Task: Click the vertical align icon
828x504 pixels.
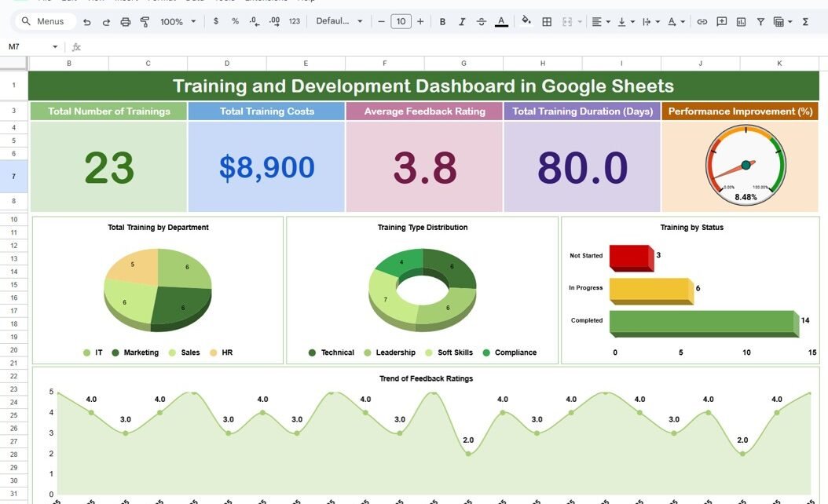Action: (621, 22)
